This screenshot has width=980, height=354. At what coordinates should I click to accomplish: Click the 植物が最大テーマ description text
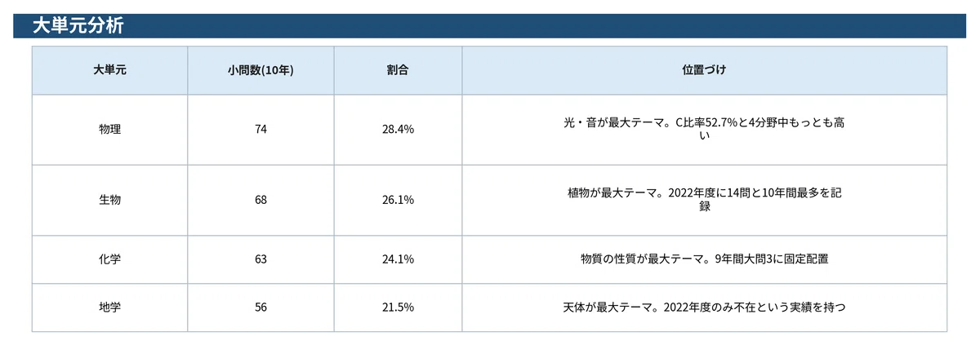[x=704, y=201]
